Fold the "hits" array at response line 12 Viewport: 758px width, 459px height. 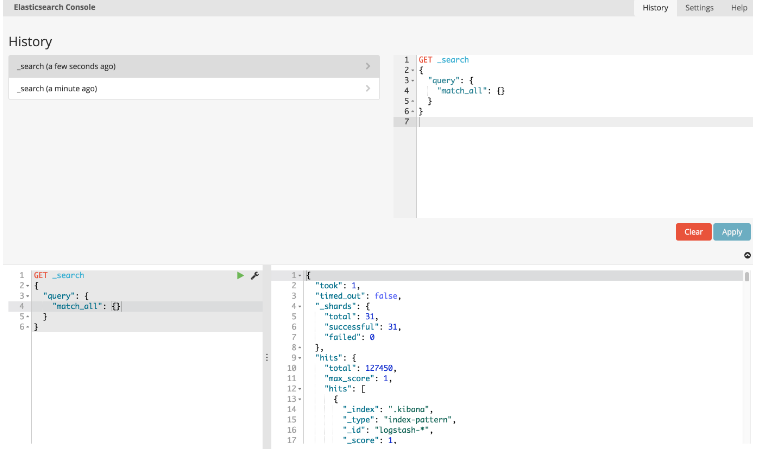(297, 389)
